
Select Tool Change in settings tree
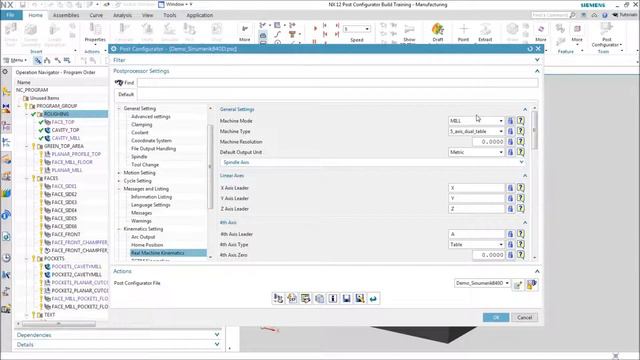coord(145,165)
